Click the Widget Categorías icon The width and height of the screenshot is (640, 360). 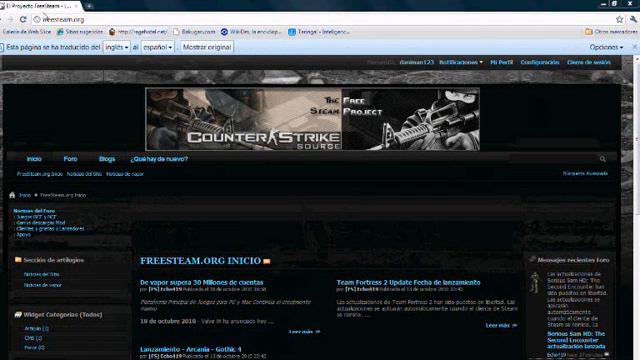click(18, 315)
